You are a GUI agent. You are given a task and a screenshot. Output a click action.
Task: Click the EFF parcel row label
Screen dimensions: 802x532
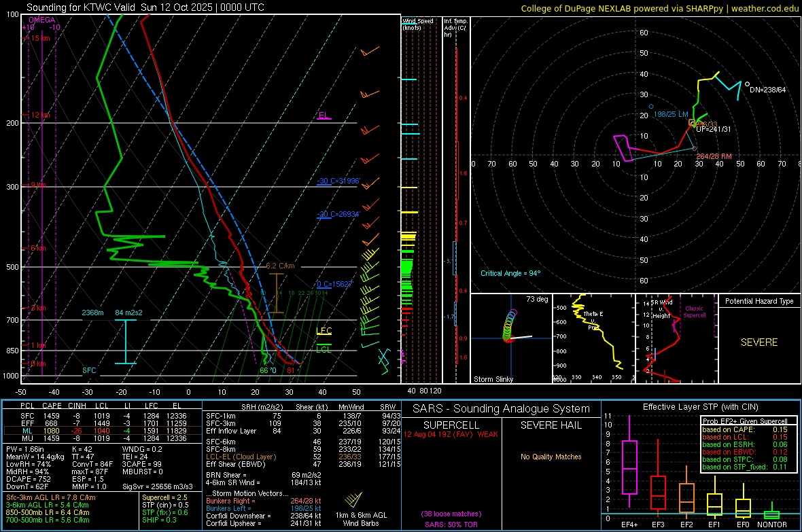coord(27,423)
